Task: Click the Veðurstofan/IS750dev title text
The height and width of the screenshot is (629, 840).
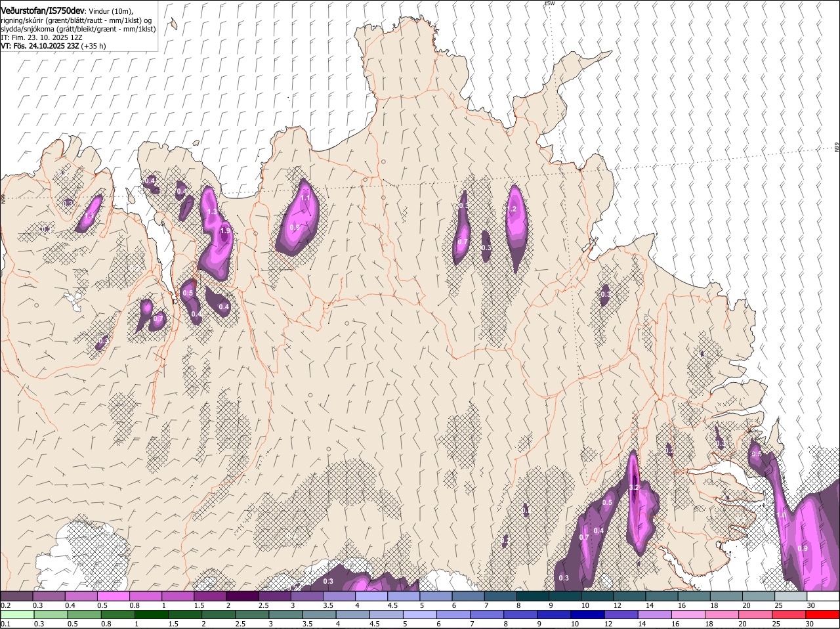Action: pyautogui.click(x=43, y=11)
